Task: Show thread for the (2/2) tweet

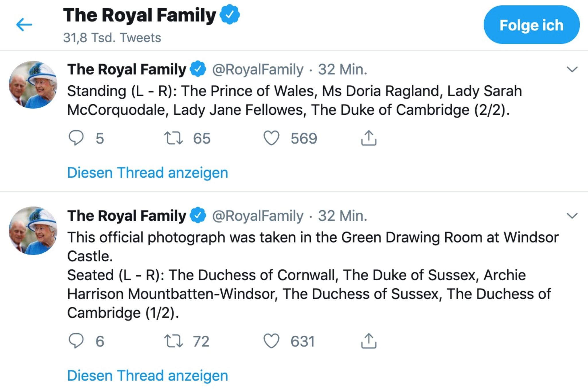Action: (148, 173)
